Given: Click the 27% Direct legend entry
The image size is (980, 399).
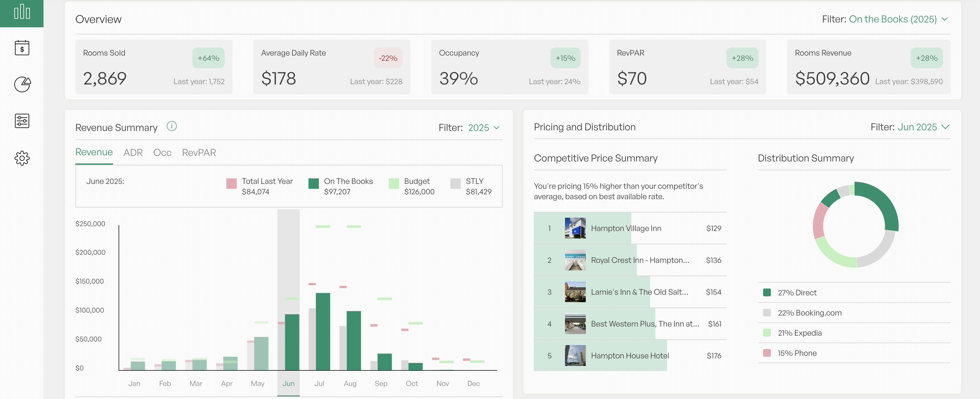Looking at the screenshot, I should click(x=797, y=293).
